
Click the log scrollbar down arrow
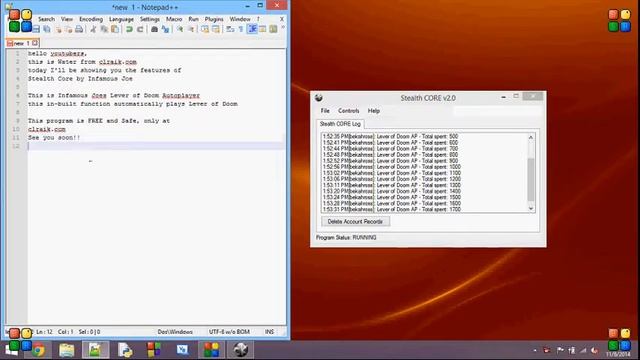pos(531,208)
